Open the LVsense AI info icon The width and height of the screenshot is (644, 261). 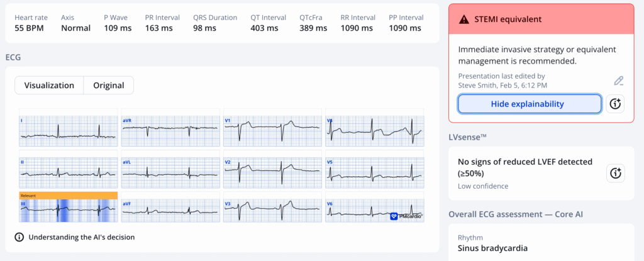click(616, 173)
